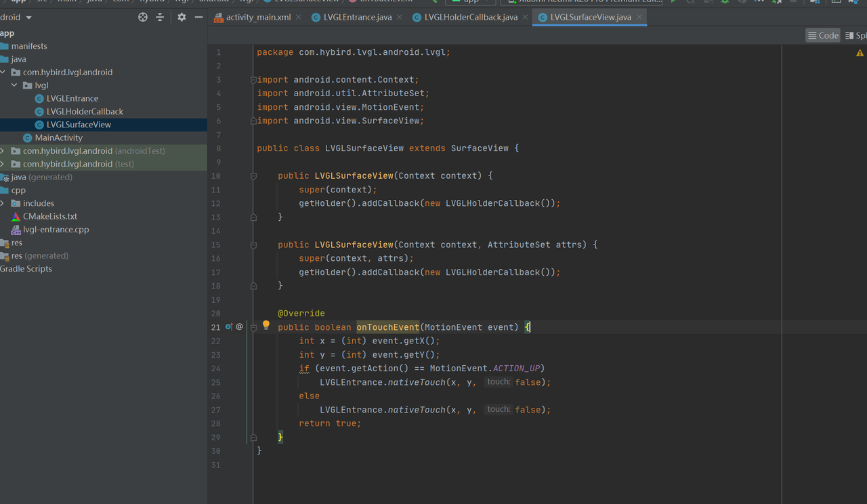Expand the com.hybird.lvgl.android (test) package
This screenshot has height=504, width=867.
tap(3, 164)
